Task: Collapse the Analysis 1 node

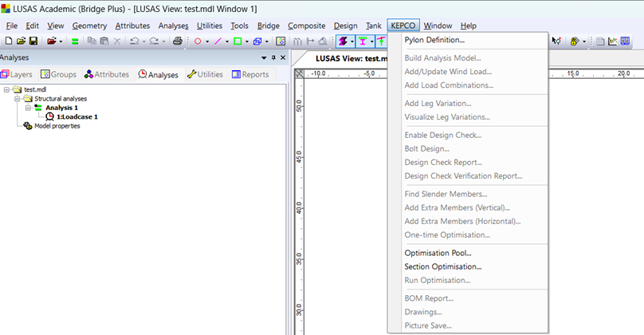Action: click(x=27, y=108)
